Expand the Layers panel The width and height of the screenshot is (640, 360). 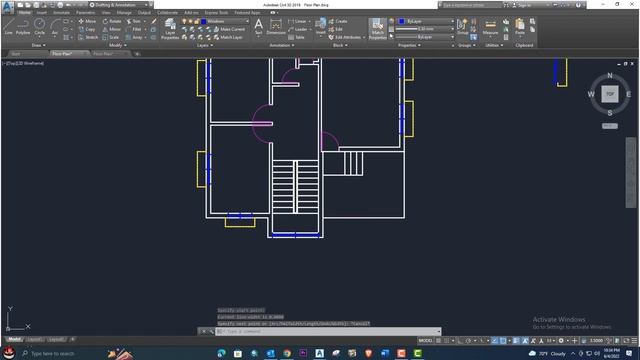click(x=205, y=45)
